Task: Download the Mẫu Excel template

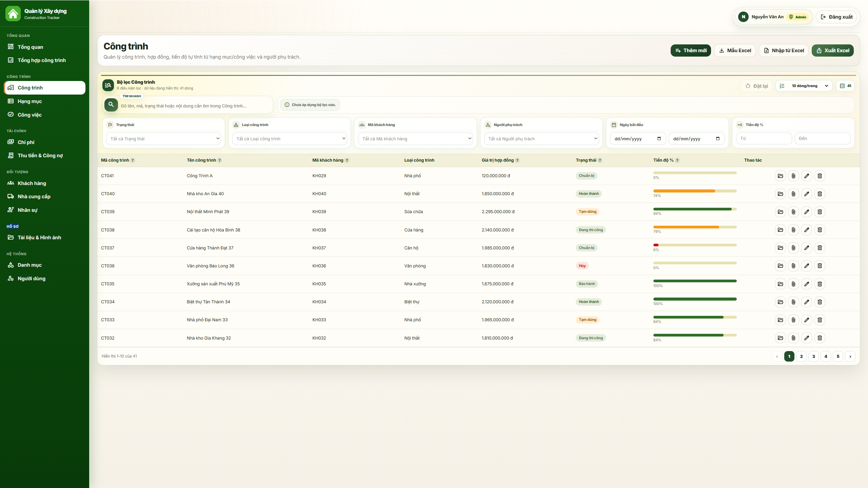Action: coord(735,50)
